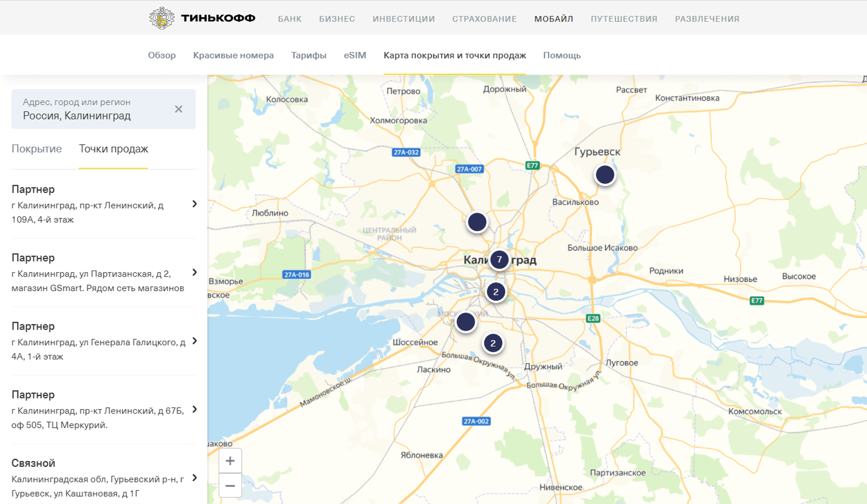Click road badge 27A-007

(x=469, y=169)
